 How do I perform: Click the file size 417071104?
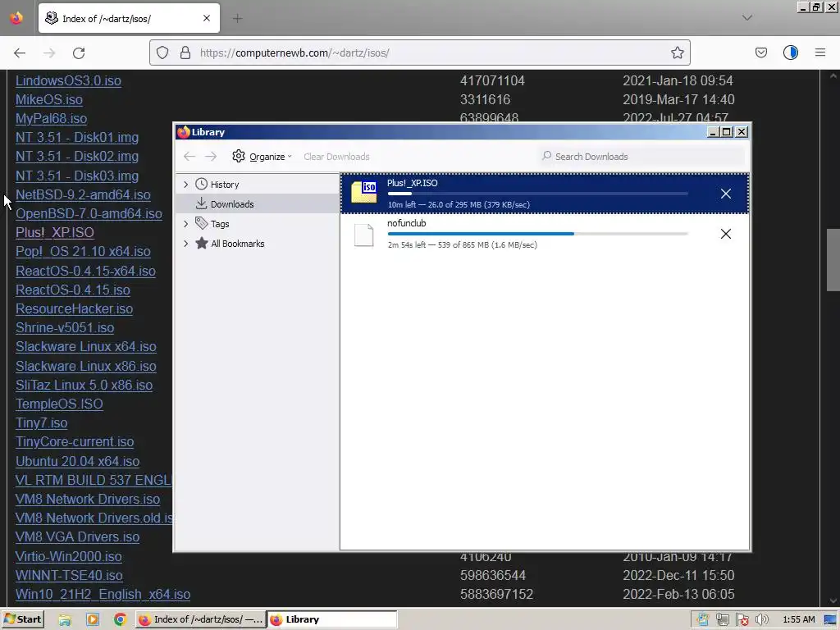[492, 81]
